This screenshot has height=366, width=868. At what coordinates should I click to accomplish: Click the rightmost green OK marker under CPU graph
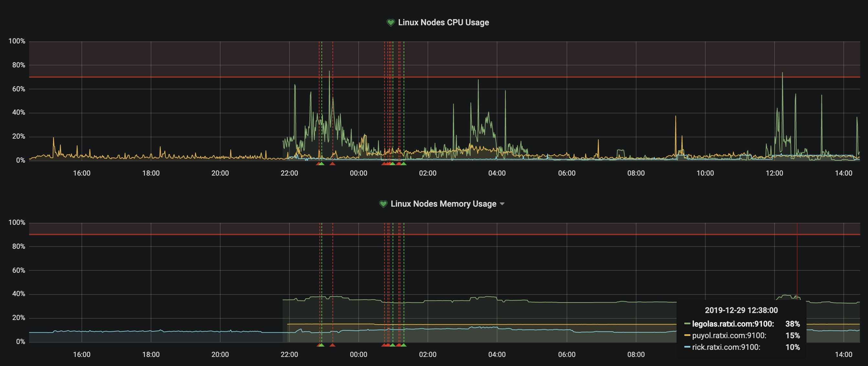[404, 164]
